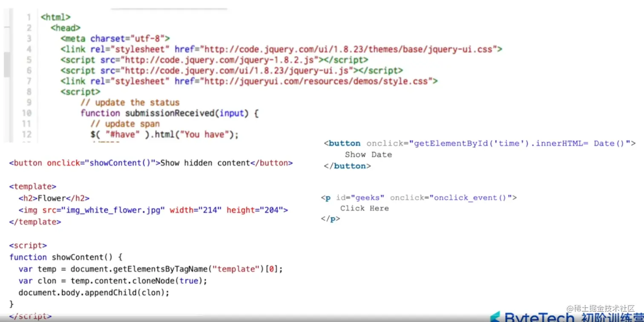This screenshot has width=644, height=322.
Task: Select the demos/style.css stylesheet link line
Action: coord(249,81)
